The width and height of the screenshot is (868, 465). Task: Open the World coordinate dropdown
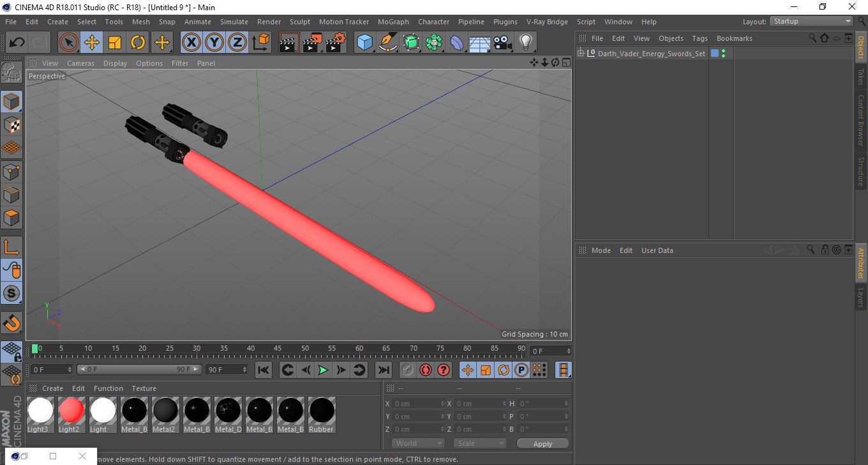(418, 443)
